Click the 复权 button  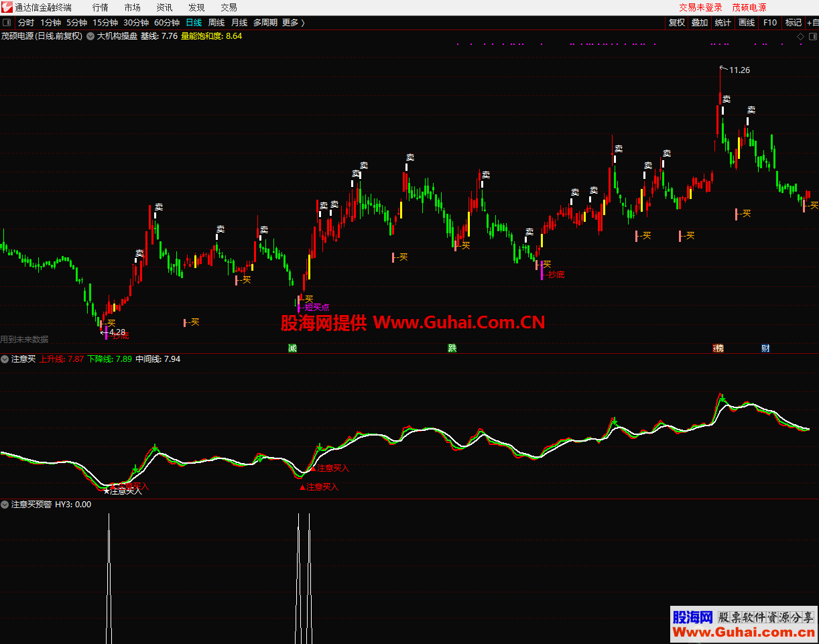coord(677,23)
